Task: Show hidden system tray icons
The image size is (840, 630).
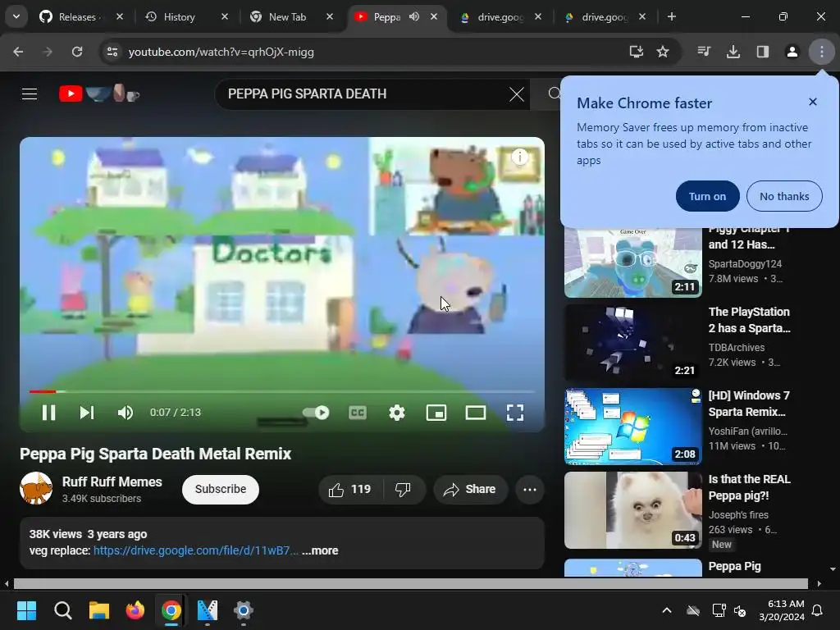Action: pos(667,610)
